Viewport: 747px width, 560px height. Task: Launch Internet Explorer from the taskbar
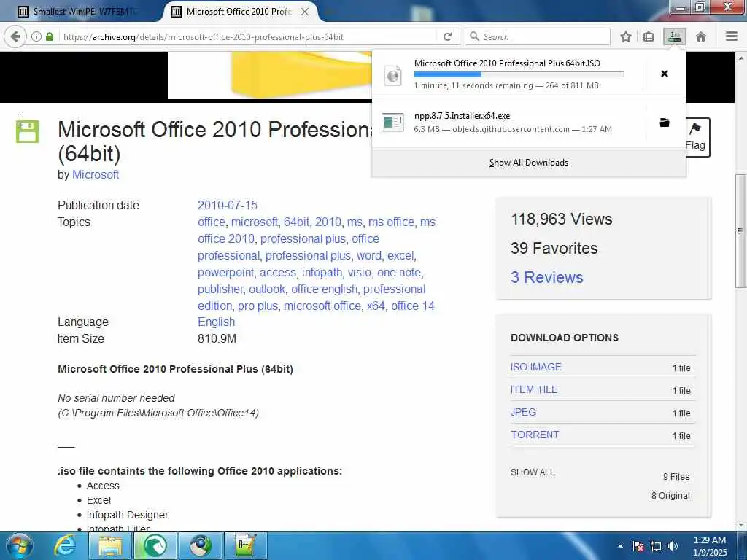pos(65,545)
